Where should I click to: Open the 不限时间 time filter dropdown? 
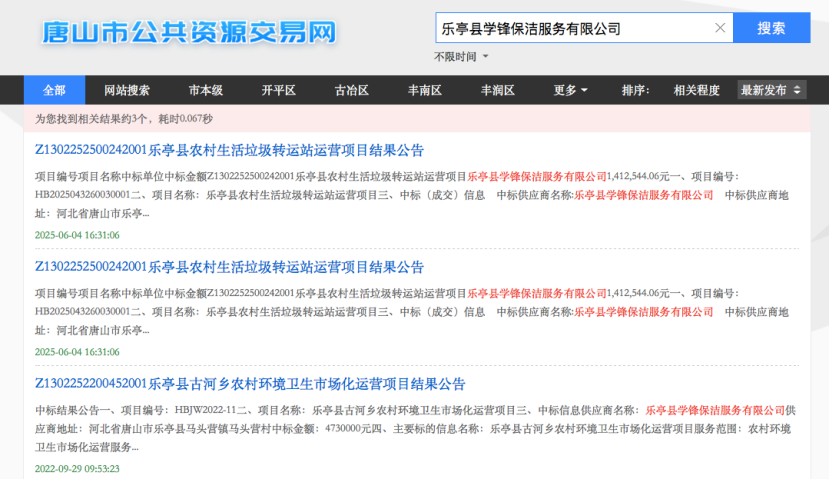[462, 57]
